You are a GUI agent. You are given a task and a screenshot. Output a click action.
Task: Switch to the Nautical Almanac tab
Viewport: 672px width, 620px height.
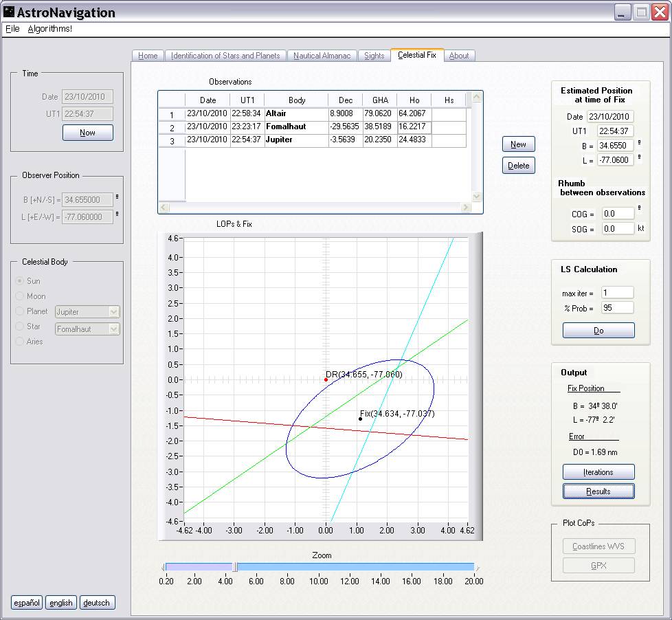tap(322, 56)
